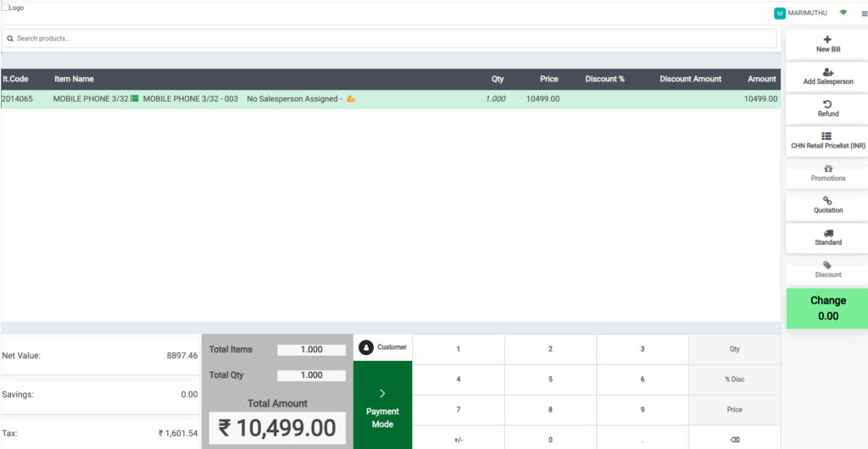Click the New Bill plus icon
The height and width of the screenshot is (449, 868).
pos(827,39)
